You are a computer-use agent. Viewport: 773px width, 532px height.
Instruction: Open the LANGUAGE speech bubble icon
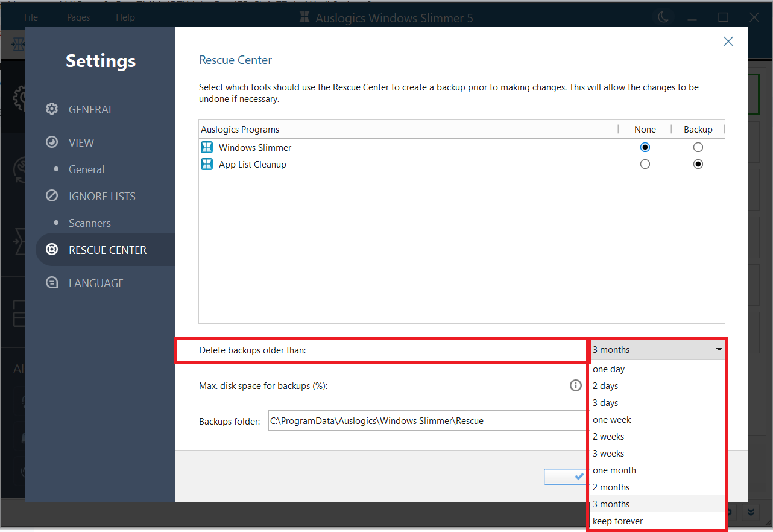(52, 283)
